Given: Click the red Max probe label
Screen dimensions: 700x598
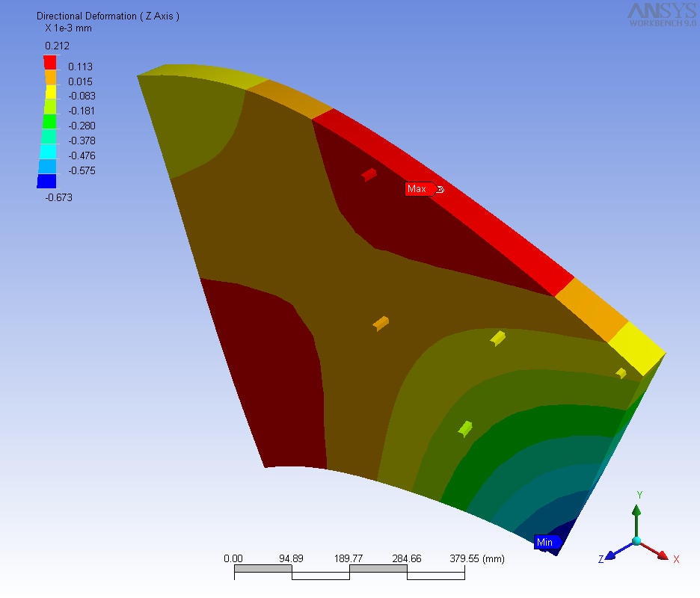Looking at the screenshot, I should [x=420, y=189].
